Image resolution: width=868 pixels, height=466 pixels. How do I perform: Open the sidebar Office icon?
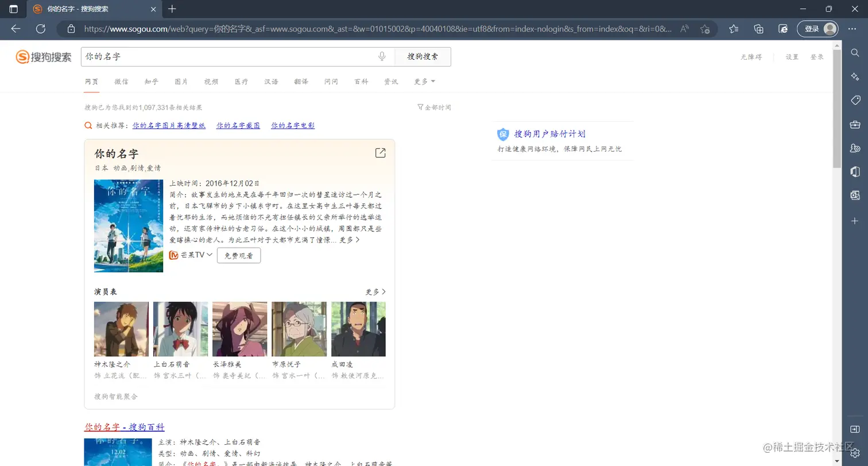click(855, 172)
